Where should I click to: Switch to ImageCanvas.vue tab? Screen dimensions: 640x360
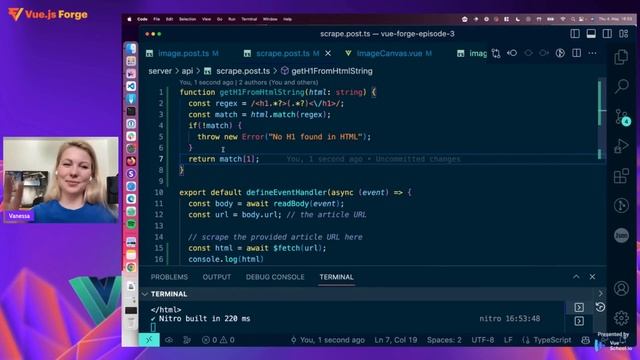point(388,53)
